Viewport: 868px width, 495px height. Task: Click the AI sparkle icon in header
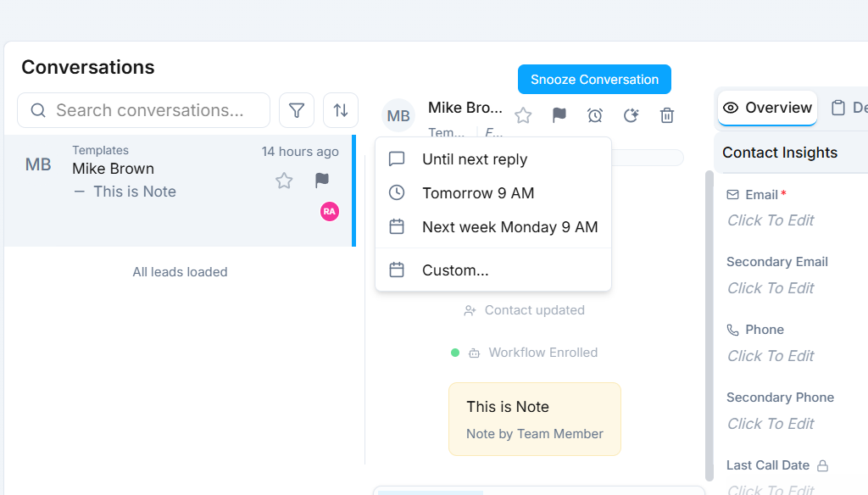631,115
